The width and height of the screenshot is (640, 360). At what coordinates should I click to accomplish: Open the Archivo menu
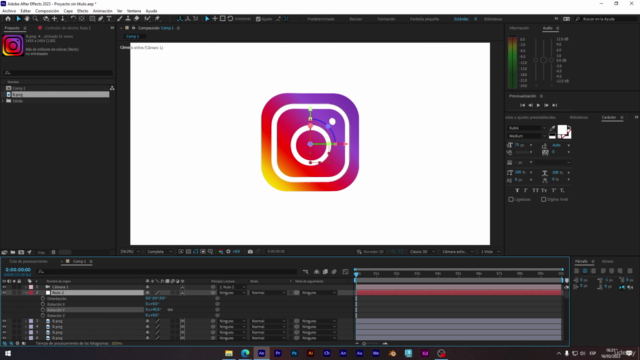click(9, 11)
